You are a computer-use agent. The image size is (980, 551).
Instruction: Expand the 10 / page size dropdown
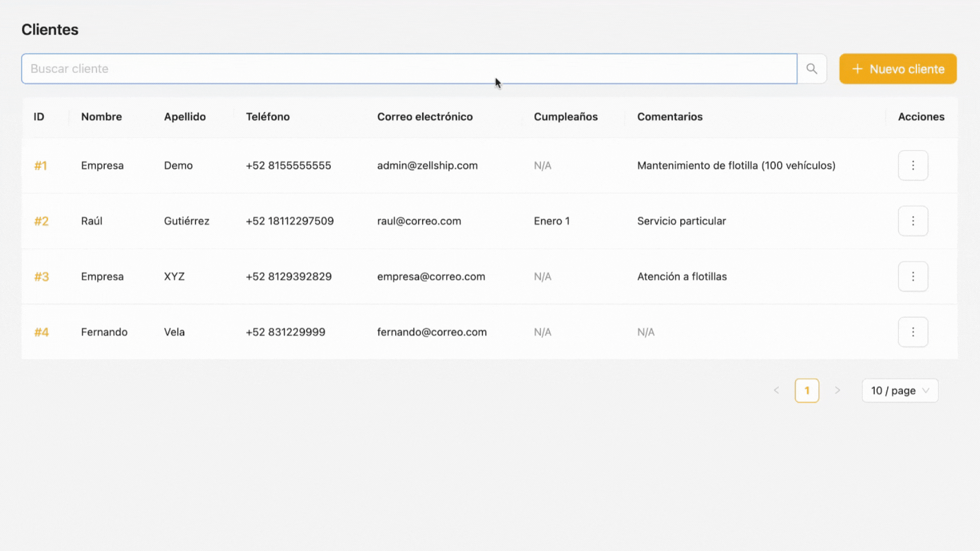pos(900,390)
